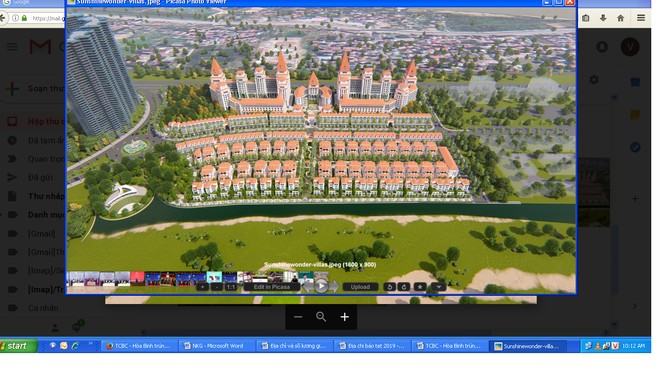The height and width of the screenshot is (373, 660).
Task: Open Google Keep side panel icon
Action: click(635, 115)
